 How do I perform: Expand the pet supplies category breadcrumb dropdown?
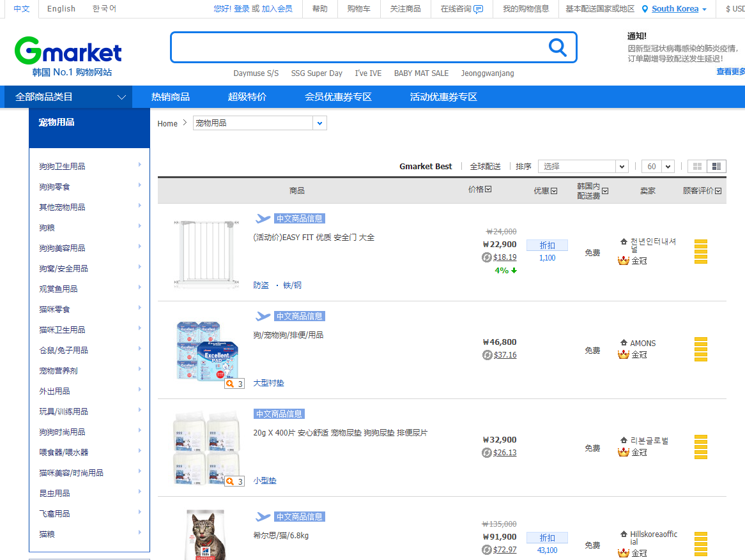tap(319, 123)
